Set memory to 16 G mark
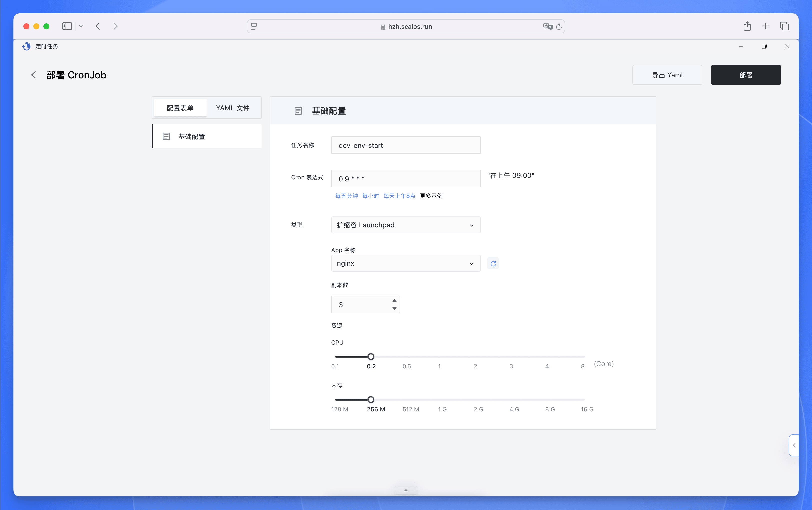Image resolution: width=812 pixels, height=510 pixels. (x=587, y=409)
